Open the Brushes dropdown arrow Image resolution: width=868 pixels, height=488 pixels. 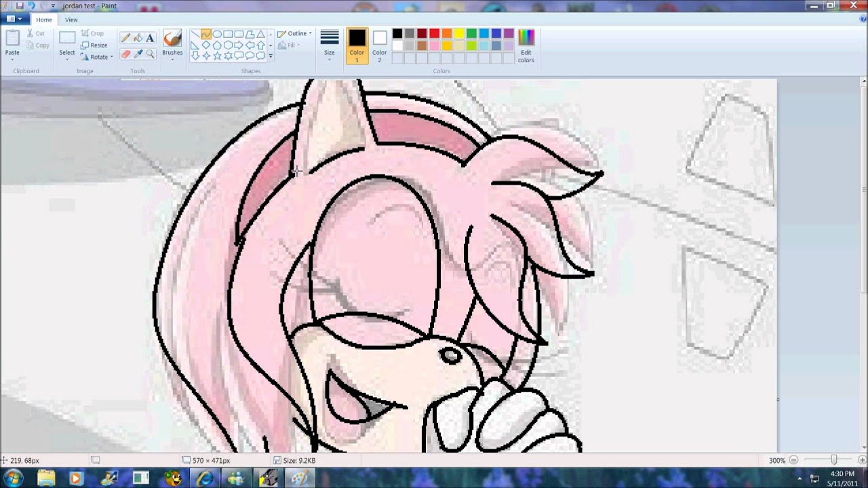click(172, 59)
